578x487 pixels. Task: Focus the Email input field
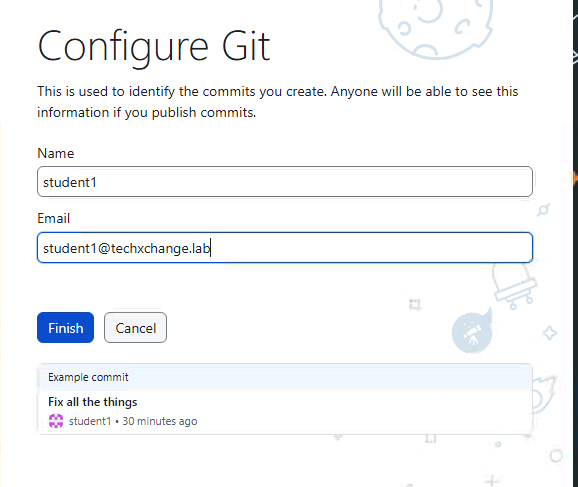point(285,247)
